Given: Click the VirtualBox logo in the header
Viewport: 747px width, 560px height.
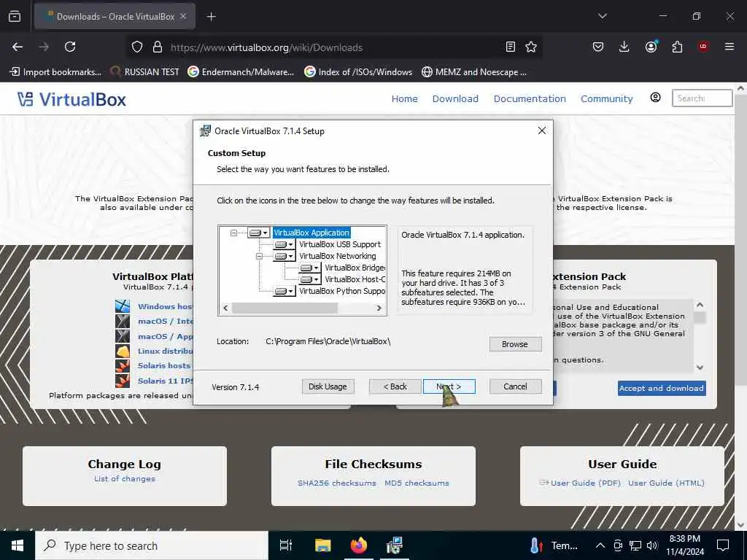Looking at the screenshot, I should pos(71,99).
